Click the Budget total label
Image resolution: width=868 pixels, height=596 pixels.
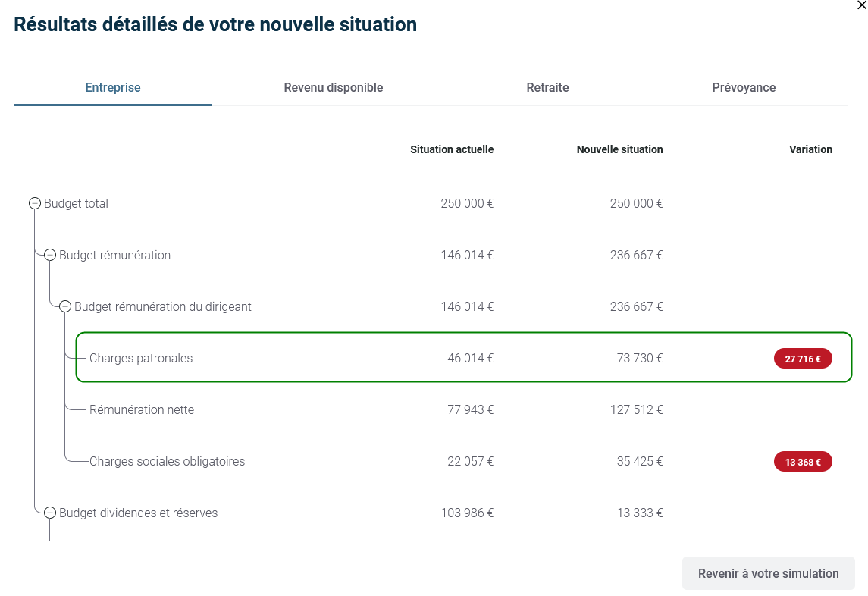coord(76,203)
